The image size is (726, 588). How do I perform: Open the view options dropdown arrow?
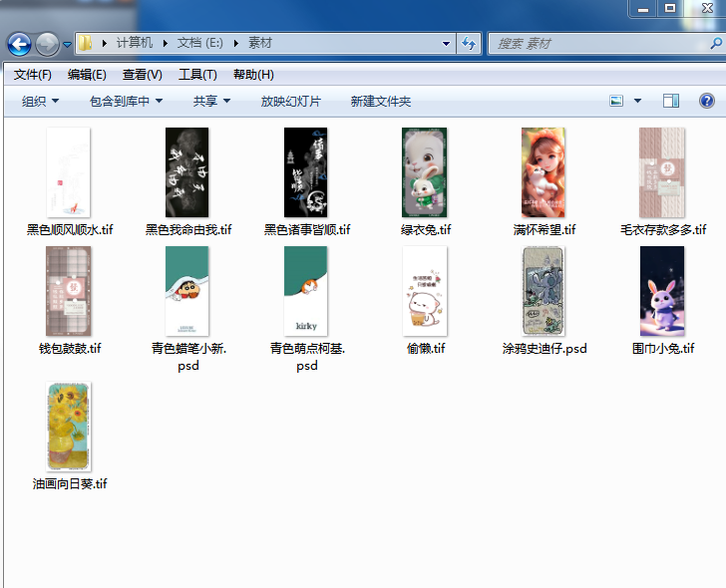point(637,101)
